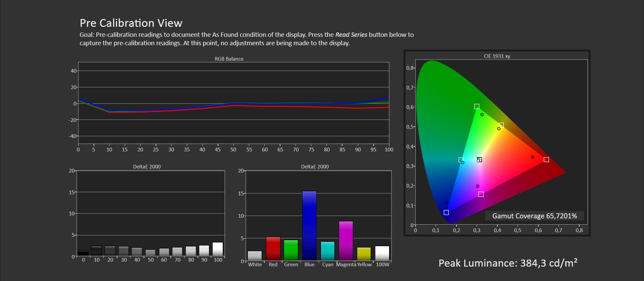Click the yellow target square in CIE diagram

pyautogui.click(x=501, y=125)
